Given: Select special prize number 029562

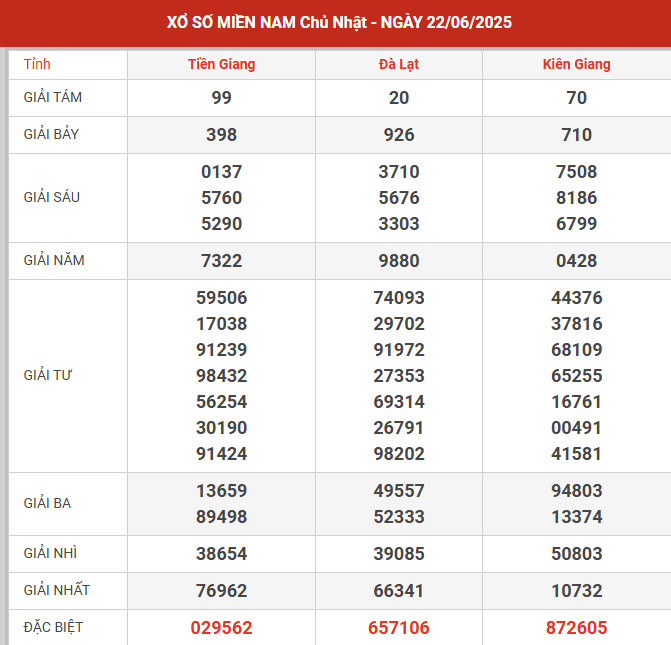Looking at the screenshot, I should pos(222,628).
